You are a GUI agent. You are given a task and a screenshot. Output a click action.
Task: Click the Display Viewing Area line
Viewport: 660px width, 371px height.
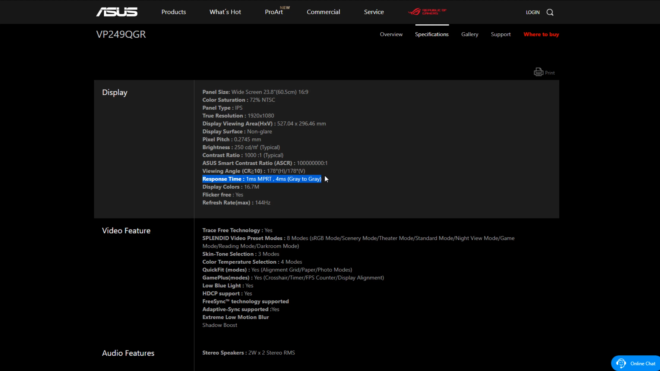(264, 123)
